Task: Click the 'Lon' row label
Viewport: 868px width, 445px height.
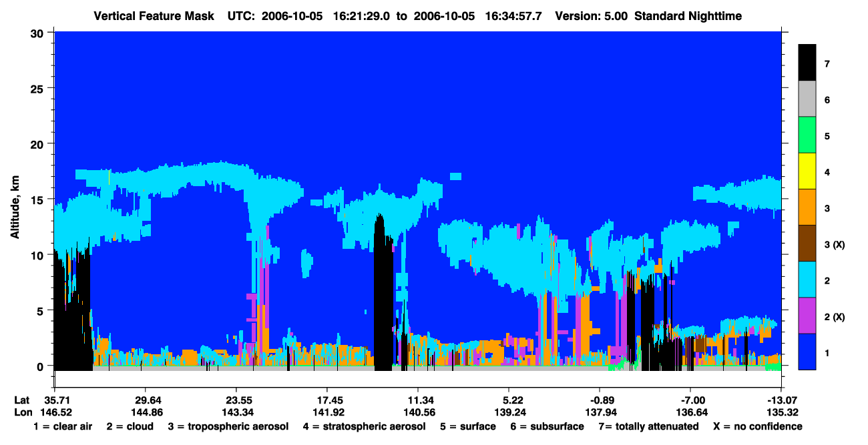Action: (22, 412)
